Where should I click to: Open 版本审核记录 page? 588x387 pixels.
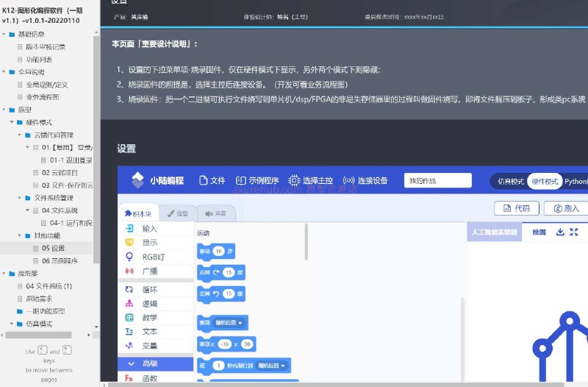[x=46, y=46]
